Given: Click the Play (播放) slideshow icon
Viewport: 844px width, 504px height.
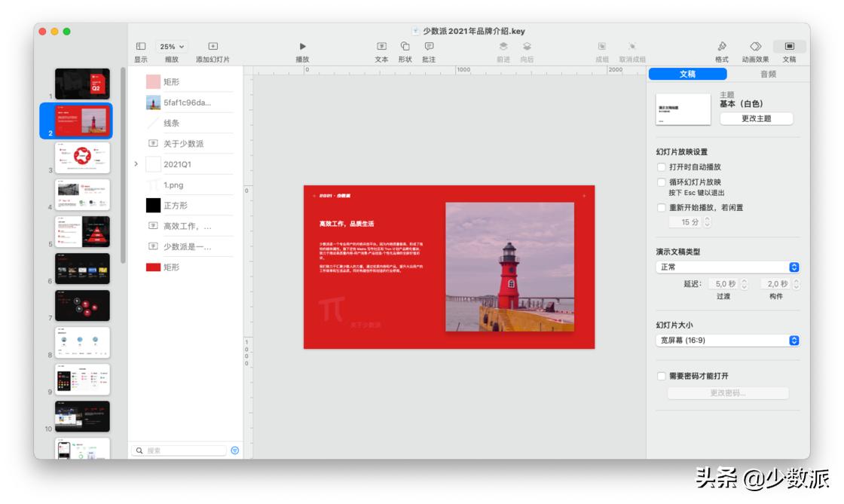Looking at the screenshot, I should (x=303, y=47).
